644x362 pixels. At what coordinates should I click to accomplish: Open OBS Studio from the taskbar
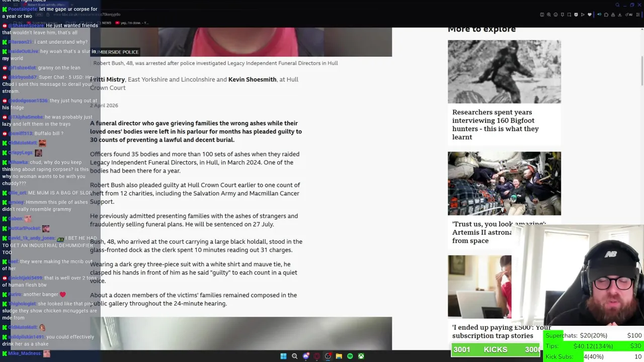328,356
